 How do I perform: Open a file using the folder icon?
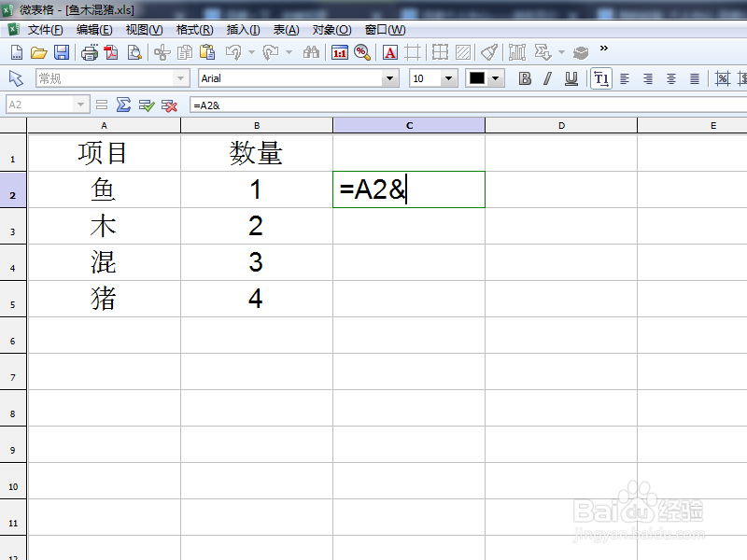pyautogui.click(x=38, y=52)
